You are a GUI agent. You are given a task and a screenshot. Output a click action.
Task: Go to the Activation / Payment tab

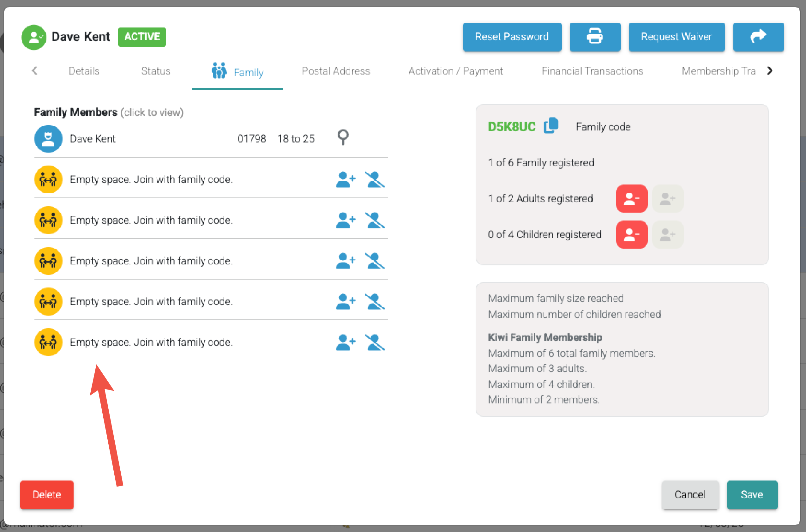click(x=455, y=71)
